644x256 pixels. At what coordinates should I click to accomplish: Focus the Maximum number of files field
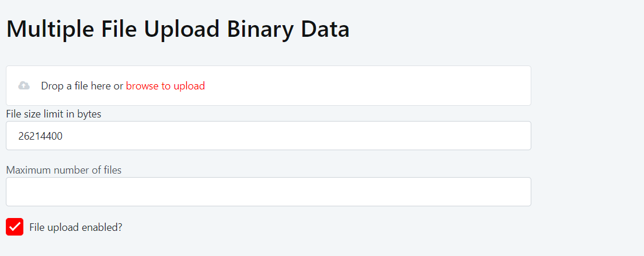(x=269, y=192)
